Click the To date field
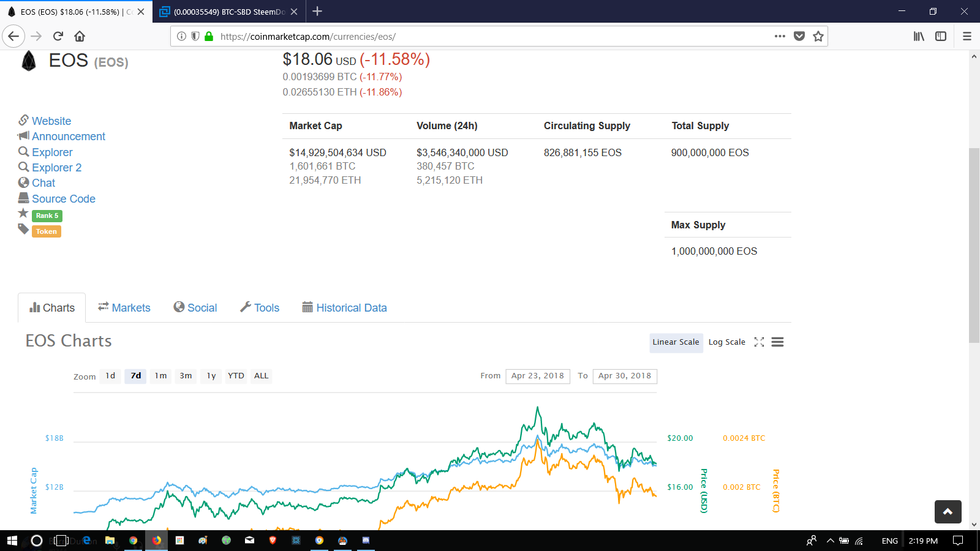The width and height of the screenshot is (980, 551). pos(625,376)
